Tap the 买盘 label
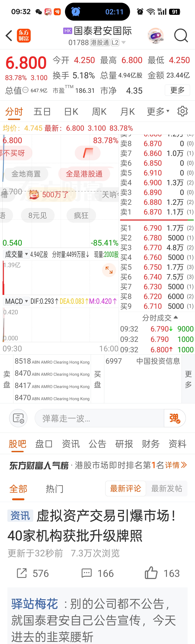The height and width of the screenshot is (644, 195). point(97,379)
